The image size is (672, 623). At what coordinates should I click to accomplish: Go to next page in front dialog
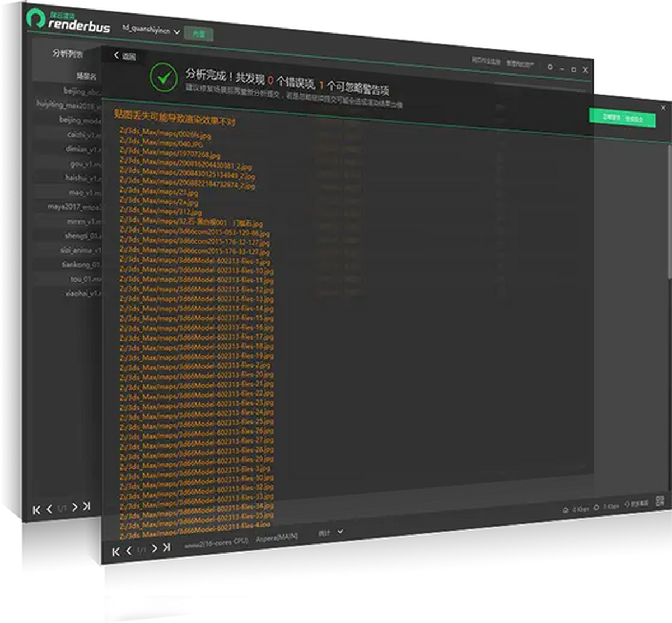[x=154, y=549]
